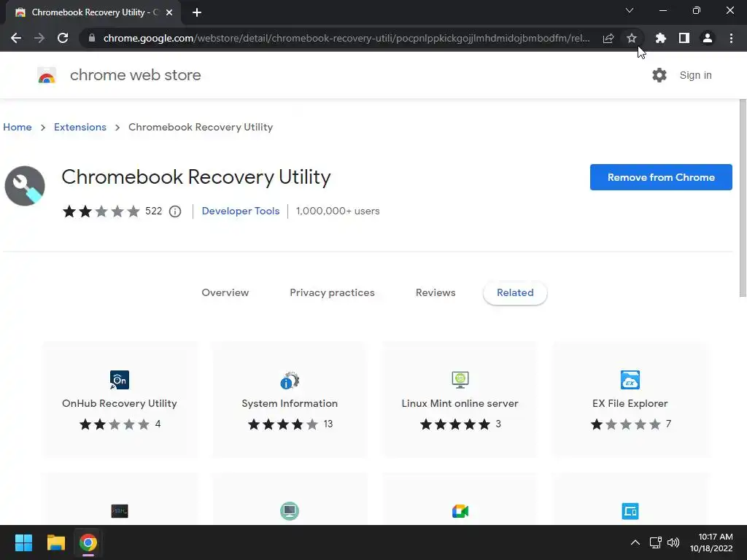Sign in to the web store
747x560 pixels.
click(x=695, y=75)
